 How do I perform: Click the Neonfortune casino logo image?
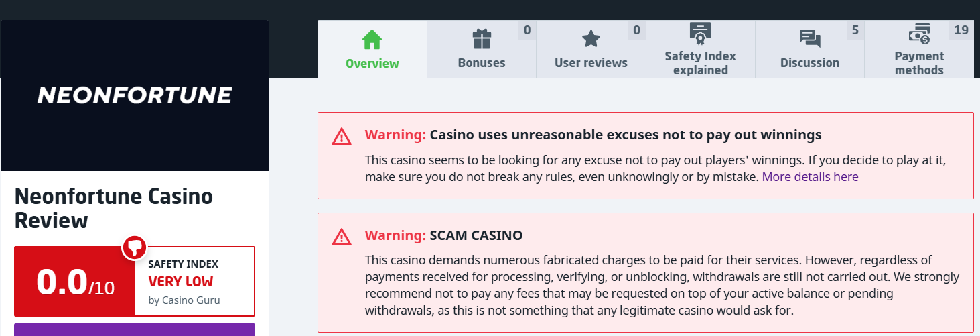135,95
